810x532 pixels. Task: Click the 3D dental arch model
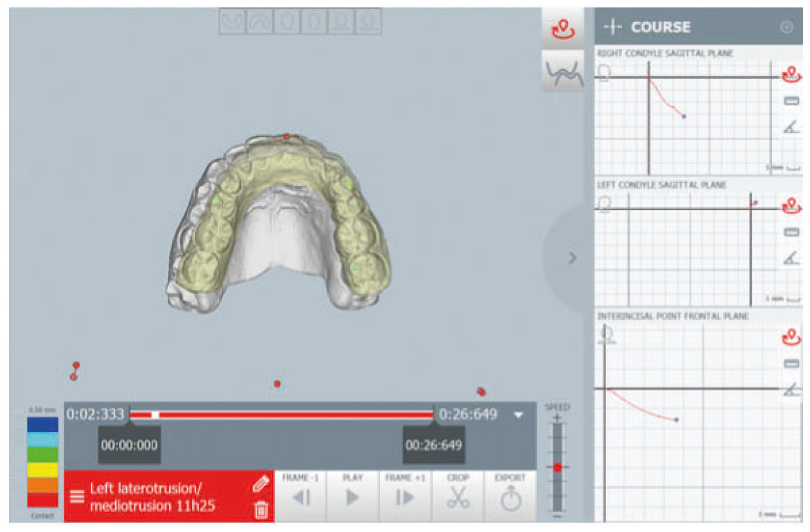[x=278, y=223]
